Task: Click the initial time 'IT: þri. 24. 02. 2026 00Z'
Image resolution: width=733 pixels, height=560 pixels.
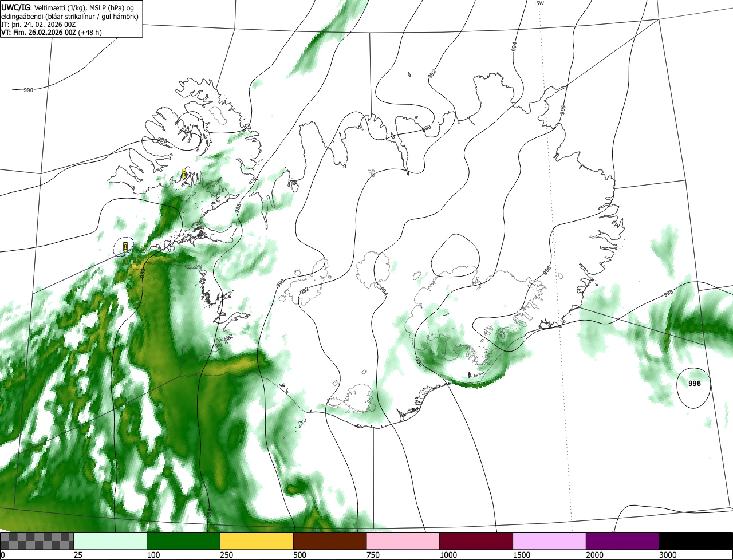Action: pos(39,24)
